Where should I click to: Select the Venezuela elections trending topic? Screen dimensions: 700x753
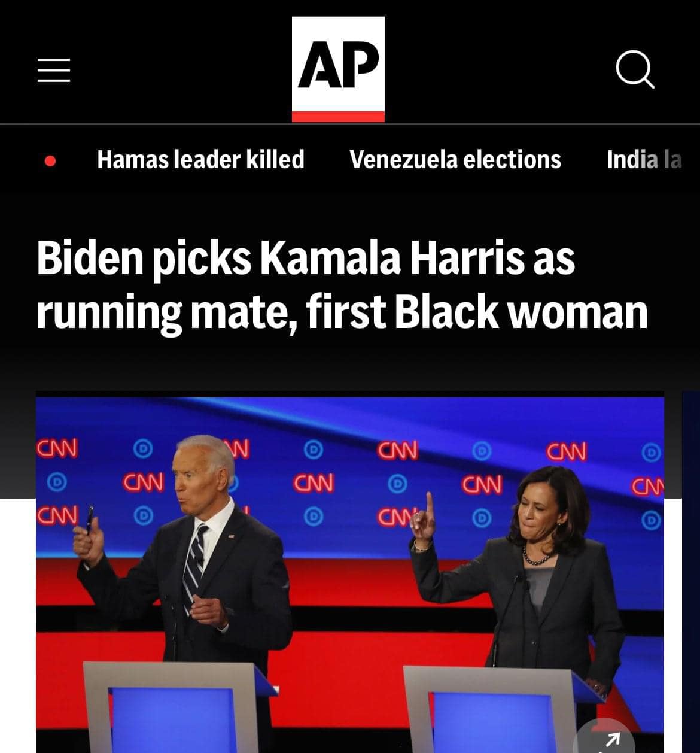click(x=455, y=159)
